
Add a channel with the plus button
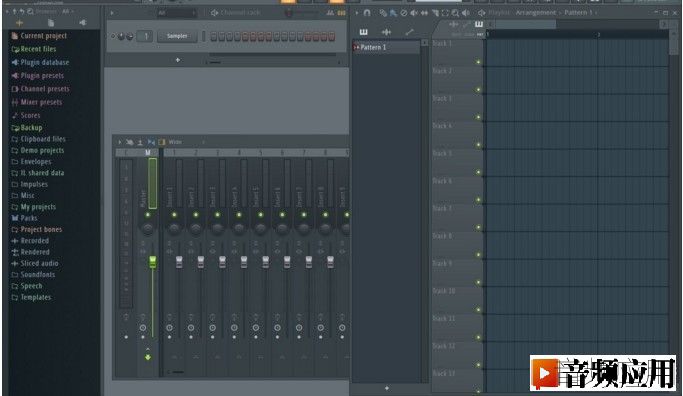click(178, 60)
